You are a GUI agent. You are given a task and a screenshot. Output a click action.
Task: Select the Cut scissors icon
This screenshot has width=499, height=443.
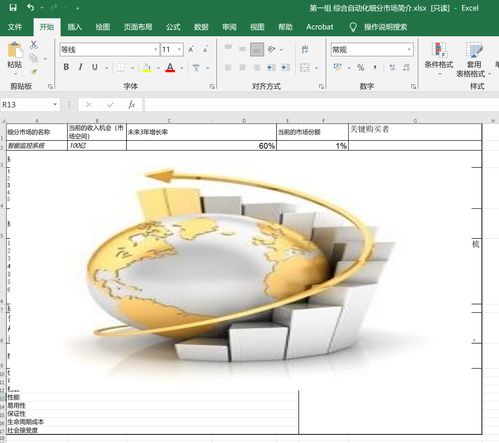click(34, 45)
